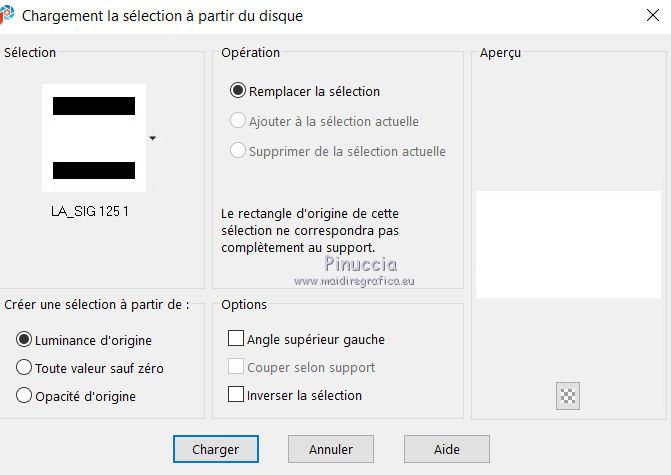This screenshot has width=671, height=475.
Task: Click the LA_SIG 125 1 selection name label
Action: (x=90, y=211)
